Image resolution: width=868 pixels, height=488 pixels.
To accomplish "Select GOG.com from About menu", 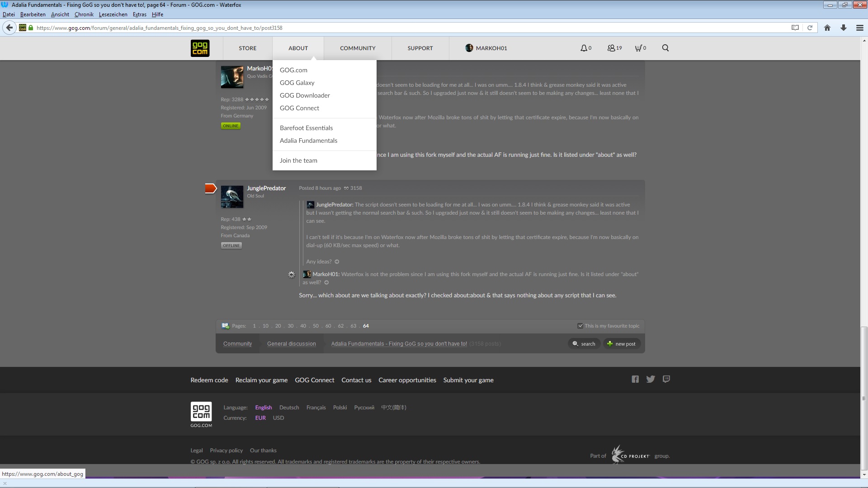I will pos(293,70).
